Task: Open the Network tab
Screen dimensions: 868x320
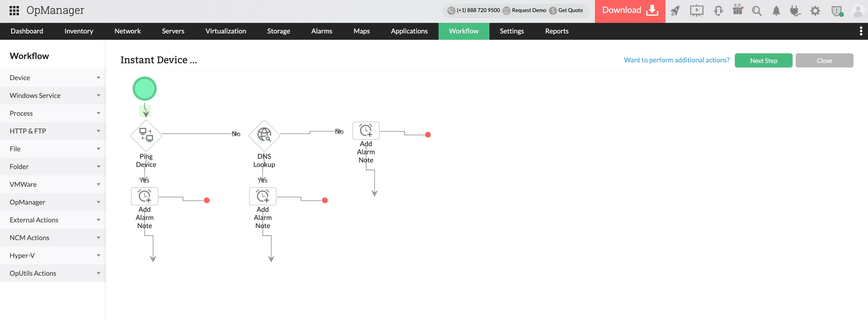Action: [127, 31]
